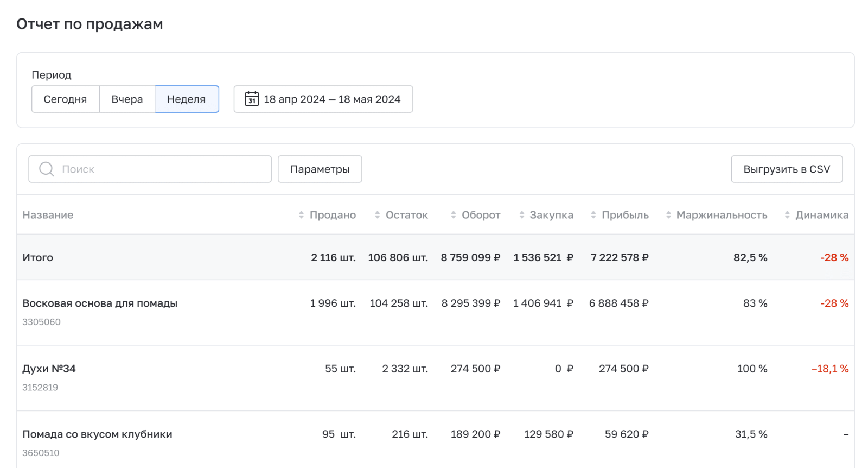868x468 pixels.
Task: Click the calendar icon in date range
Action: tap(252, 99)
